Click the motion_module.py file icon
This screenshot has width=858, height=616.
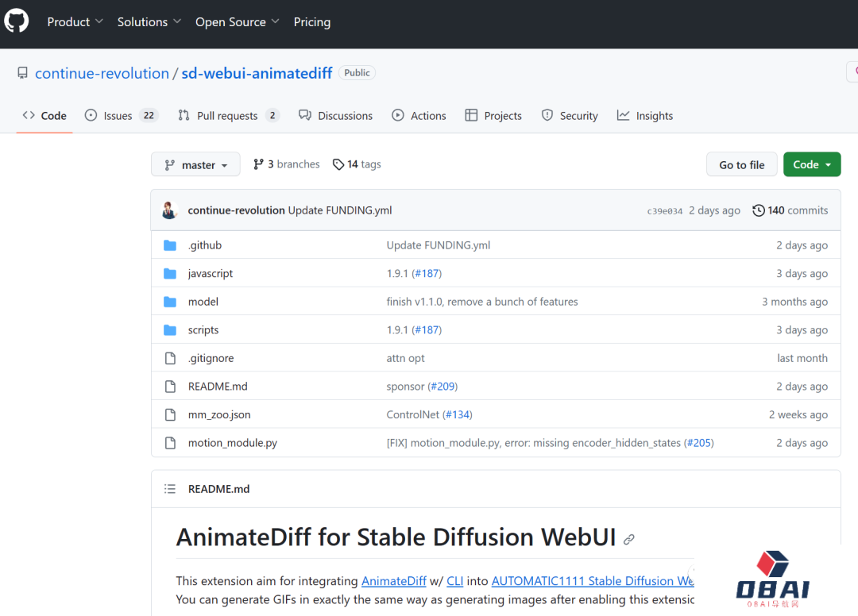170,443
